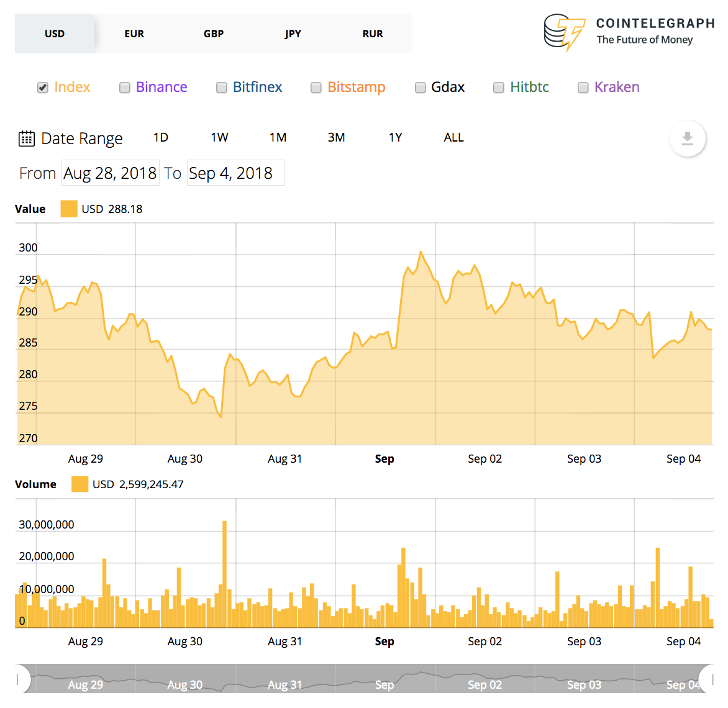Click the download chart icon

(687, 138)
